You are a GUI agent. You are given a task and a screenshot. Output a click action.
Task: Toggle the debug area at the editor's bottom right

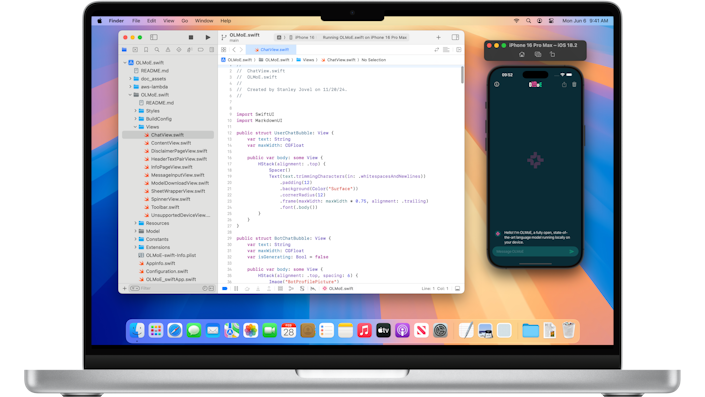coord(457,289)
